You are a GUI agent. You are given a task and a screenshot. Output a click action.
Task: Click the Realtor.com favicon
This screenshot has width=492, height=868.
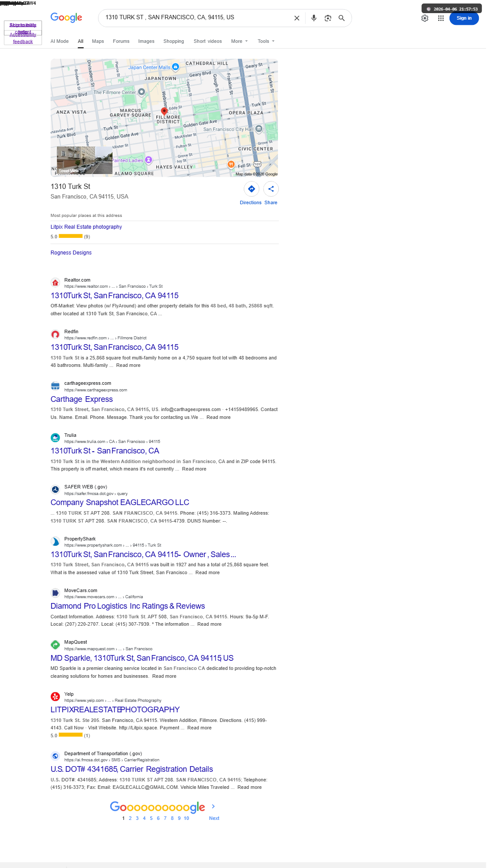coord(55,283)
